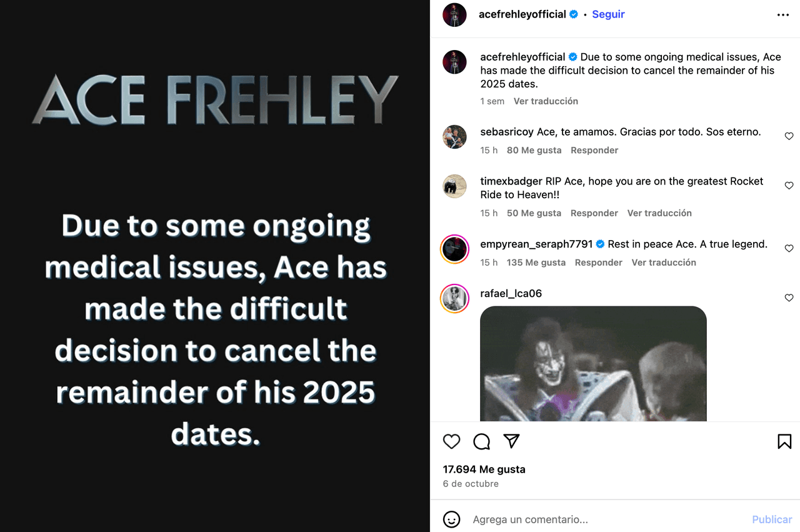800x532 pixels.
Task: Click the Seguir follow button
Action: 608,14
